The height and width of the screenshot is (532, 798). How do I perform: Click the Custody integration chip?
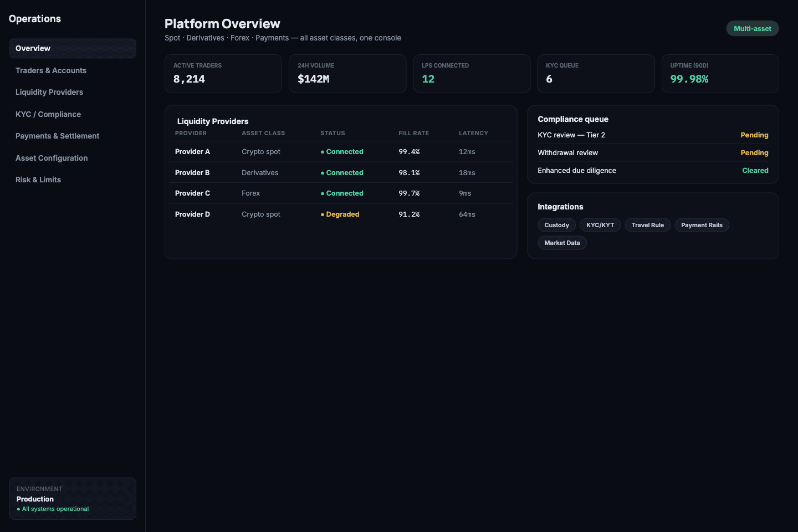(x=556, y=225)
